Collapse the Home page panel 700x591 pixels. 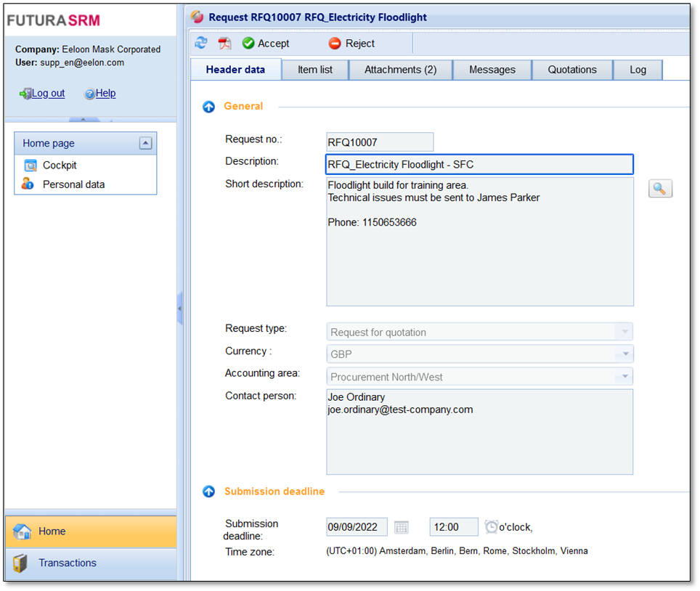145,143
